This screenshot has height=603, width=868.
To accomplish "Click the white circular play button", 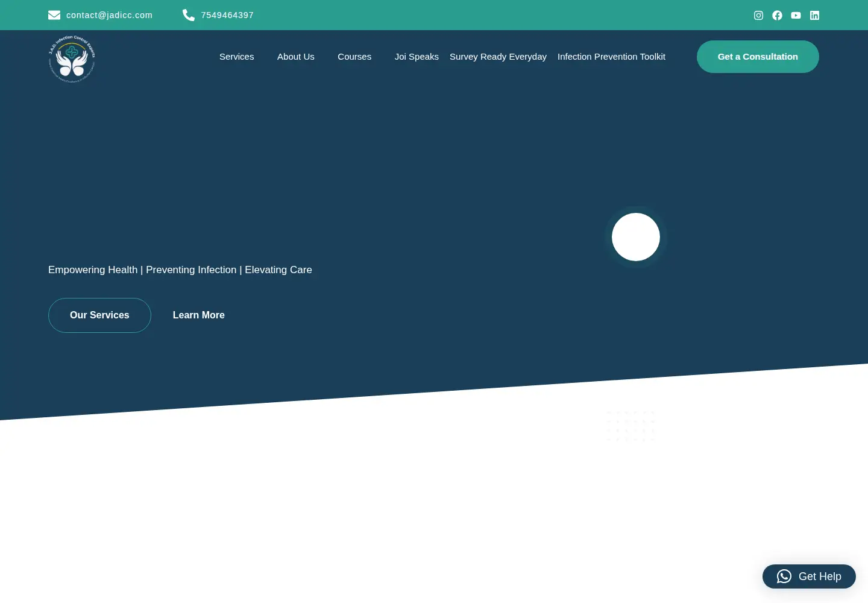I will pyautogui.click(x=636, y=237).
